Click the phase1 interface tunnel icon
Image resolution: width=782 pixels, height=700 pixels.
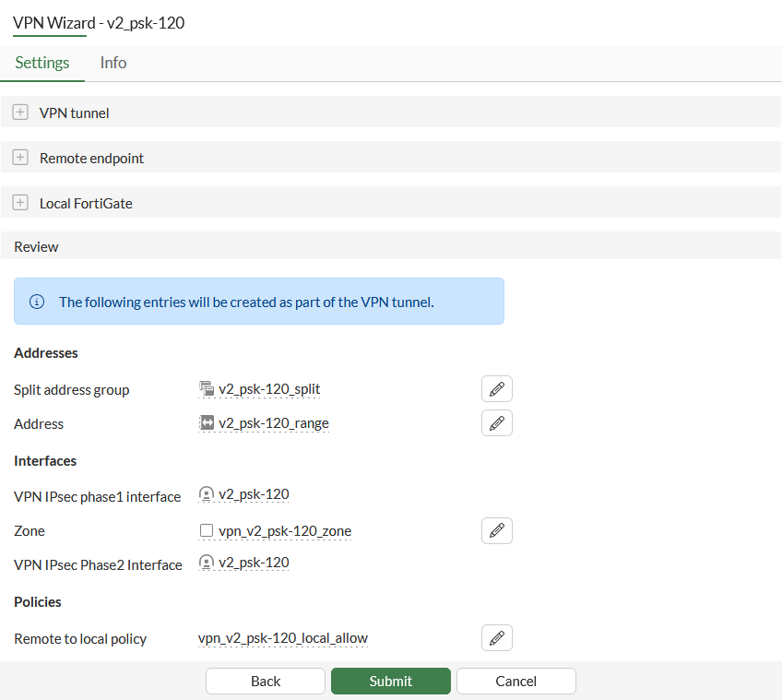tap(207, 494)
